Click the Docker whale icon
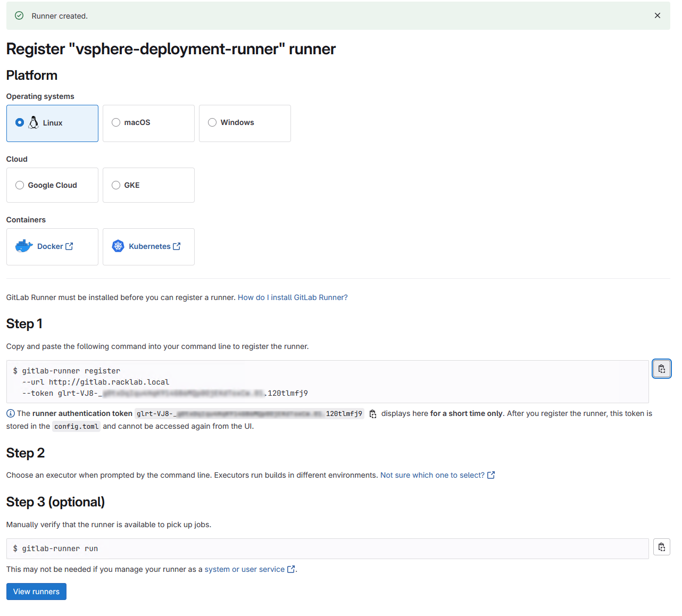Viewport: 682px width, 616px height. point(23,246)
